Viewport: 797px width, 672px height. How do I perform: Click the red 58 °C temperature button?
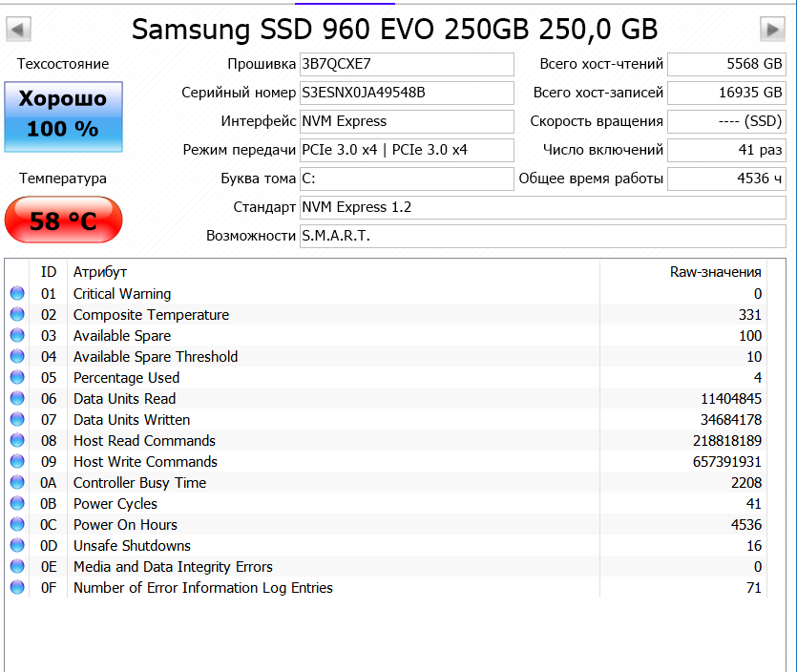pyautogui.click(x=63, y=220)
